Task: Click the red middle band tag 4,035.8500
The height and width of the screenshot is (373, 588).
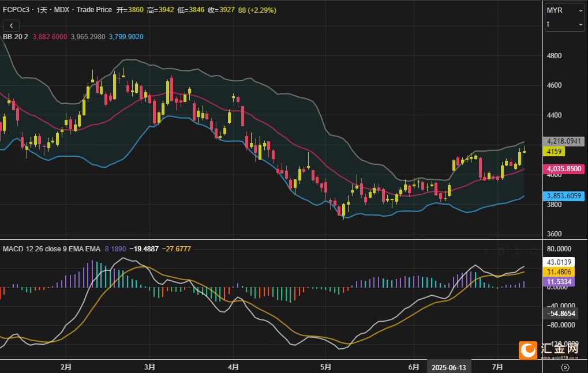Action: [x=564, y=168]
